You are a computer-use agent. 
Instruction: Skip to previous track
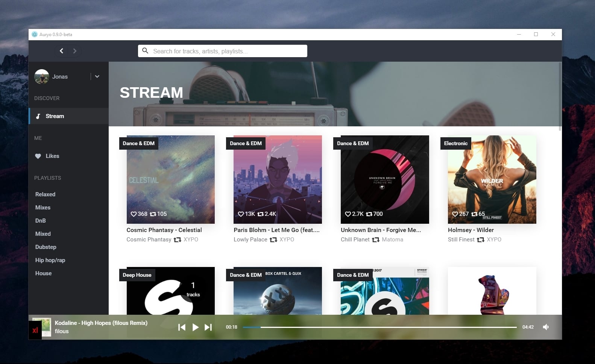pos(182,327)
